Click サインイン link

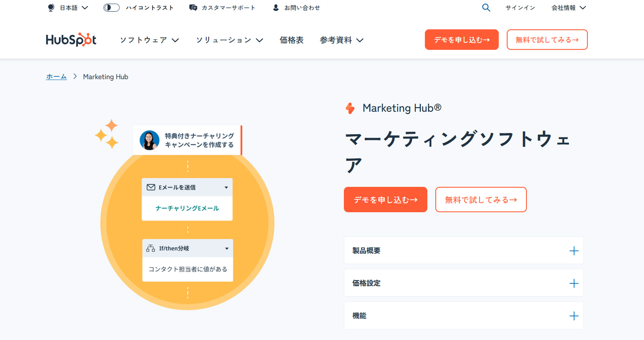pos(520,8)
